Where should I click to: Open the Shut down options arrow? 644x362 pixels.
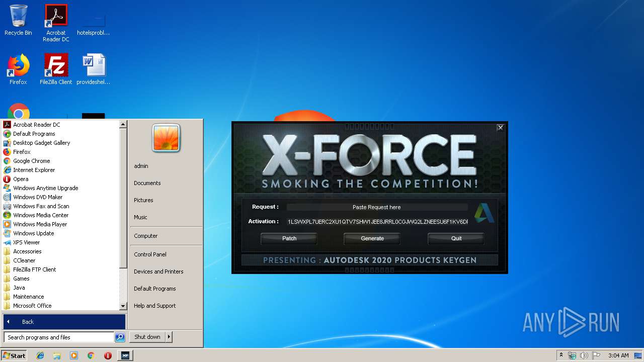coord(169,337)
